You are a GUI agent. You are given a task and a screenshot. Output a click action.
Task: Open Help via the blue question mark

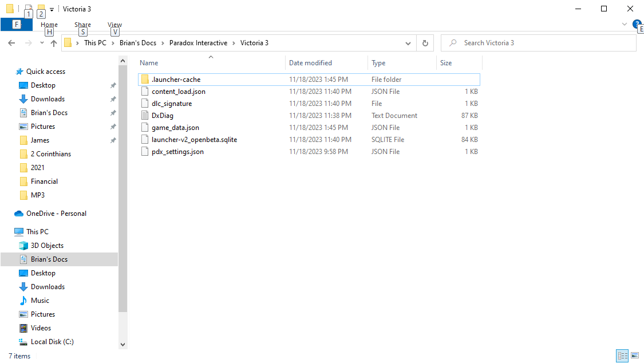coord(637,24)
